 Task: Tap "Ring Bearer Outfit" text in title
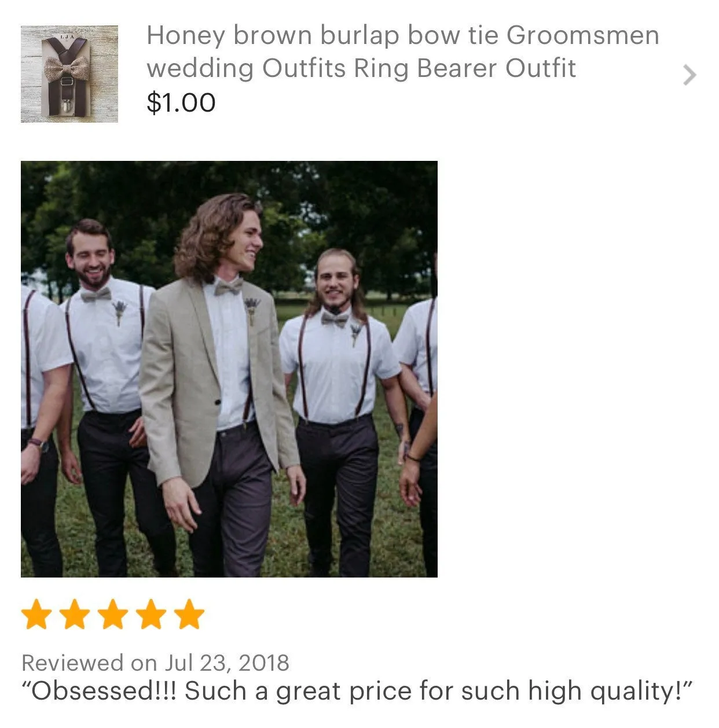(465, 68)
